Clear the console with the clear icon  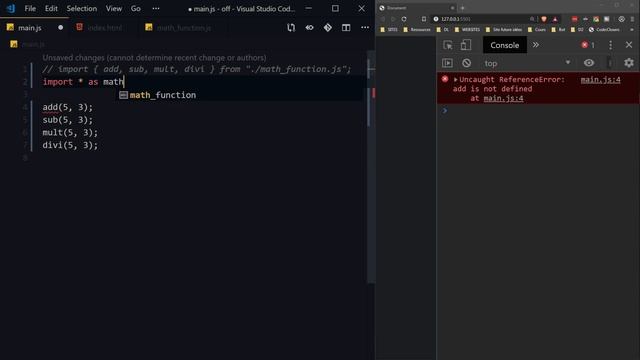click(467, 63)
